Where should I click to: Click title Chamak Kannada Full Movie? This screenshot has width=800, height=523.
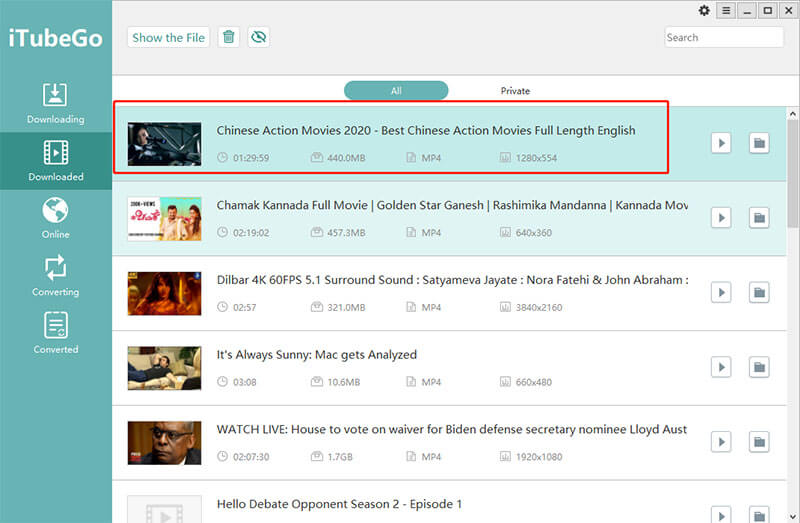coord(452,205)
